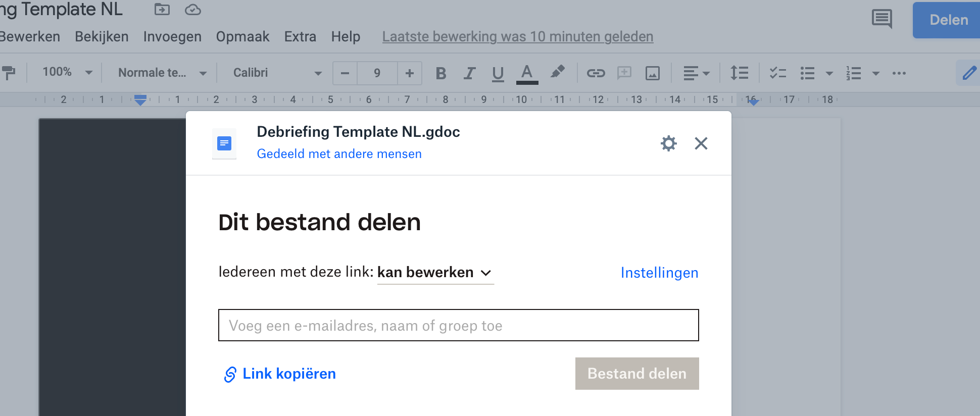Click the 'Dit bestand delen' heading
The width and height of the screenshot is (980, 416).
tap(319, 222)
